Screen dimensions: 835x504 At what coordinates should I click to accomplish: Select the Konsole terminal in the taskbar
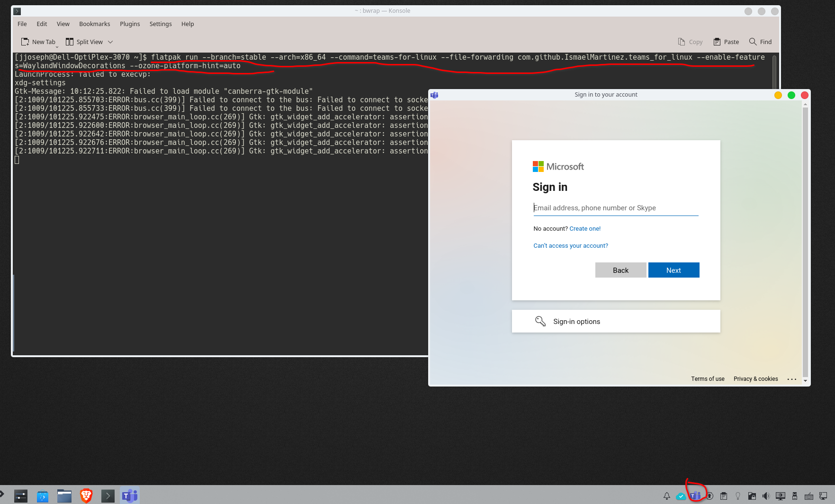(108, 495)
